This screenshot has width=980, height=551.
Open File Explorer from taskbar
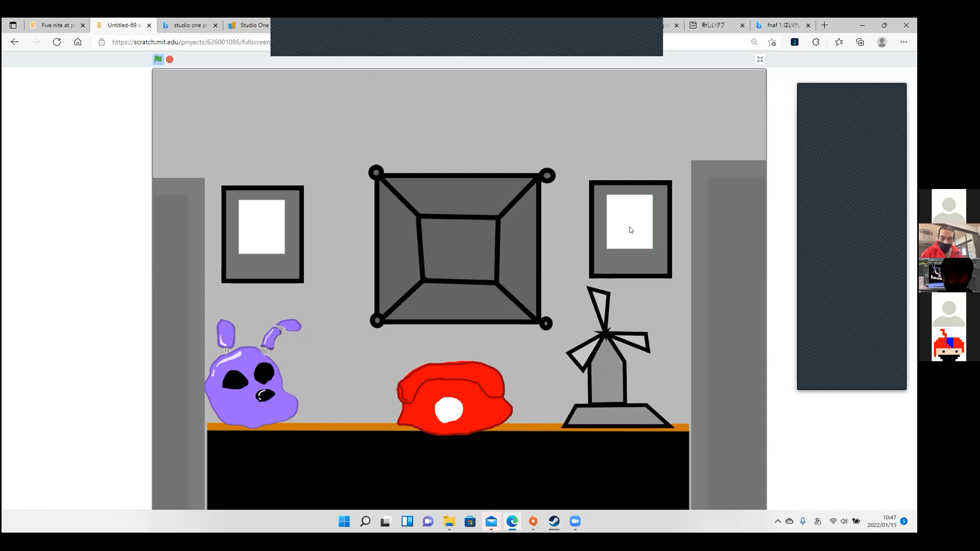(449, 521)
